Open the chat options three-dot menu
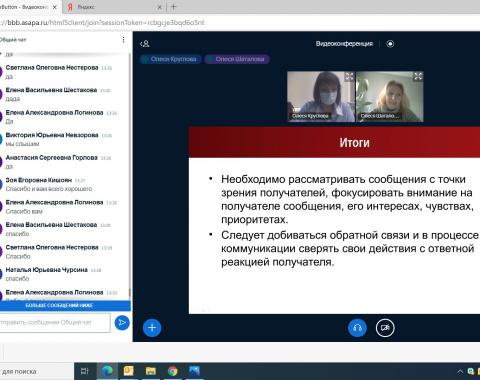Viewport: 480px width, 380px height. click(x=123, y=40)
